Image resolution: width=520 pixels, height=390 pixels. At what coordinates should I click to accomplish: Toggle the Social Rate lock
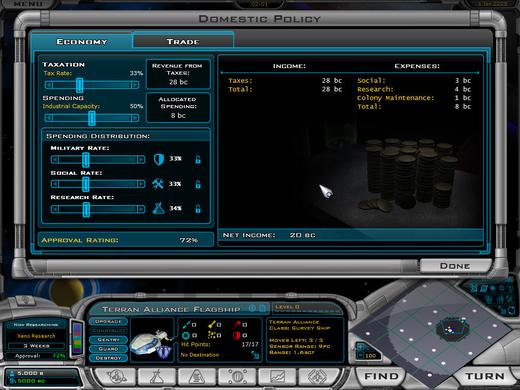pyautogui.click(x=198, y=184)
